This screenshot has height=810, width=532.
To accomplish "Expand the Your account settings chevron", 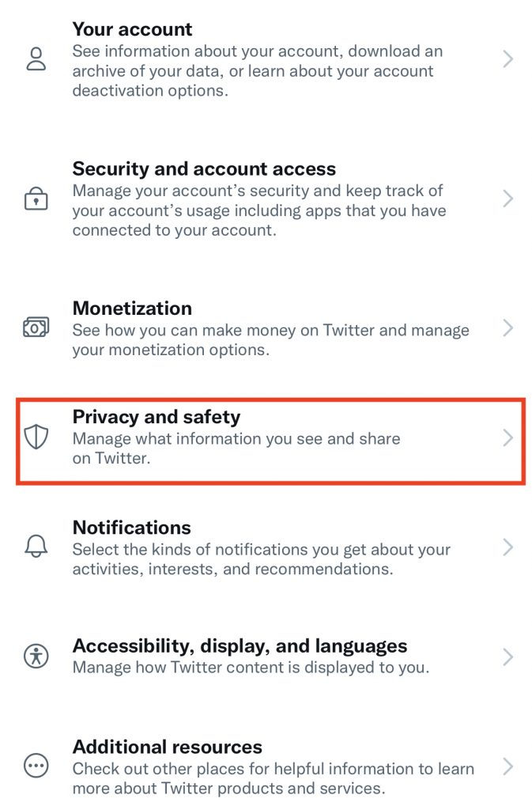I will point(508,59).
